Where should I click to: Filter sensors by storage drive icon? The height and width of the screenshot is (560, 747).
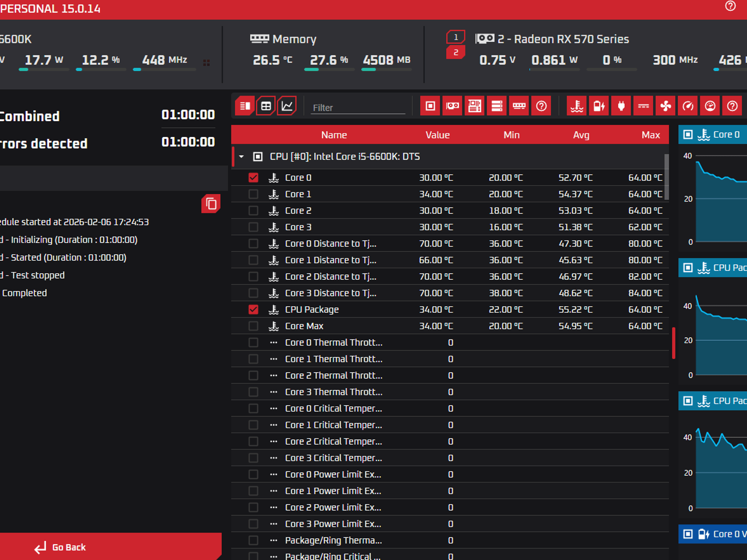tap(497, 106)
